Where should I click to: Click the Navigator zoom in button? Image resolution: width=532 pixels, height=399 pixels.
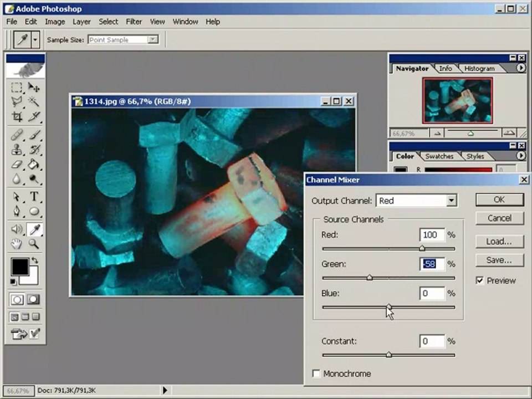pos(510,133)
